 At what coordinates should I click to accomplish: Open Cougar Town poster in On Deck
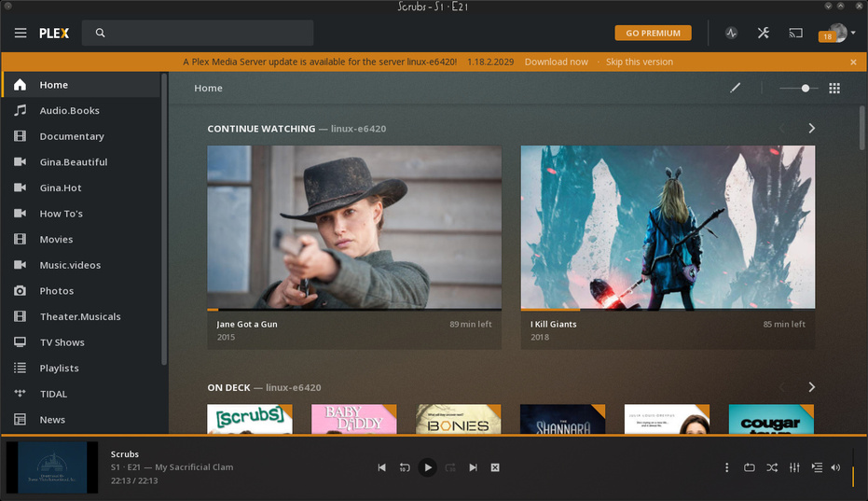pyautogui.click(x=771, y=419)
